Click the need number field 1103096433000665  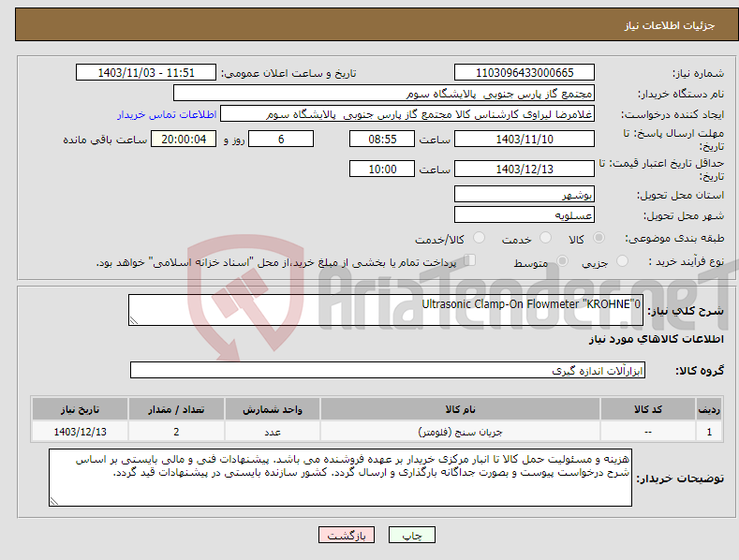click(x=525, y=73)
